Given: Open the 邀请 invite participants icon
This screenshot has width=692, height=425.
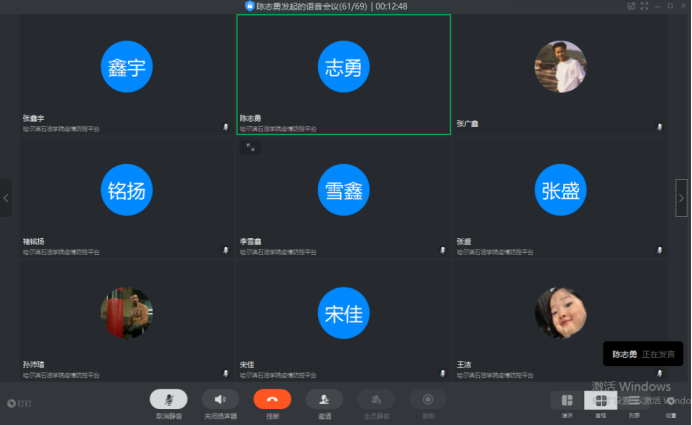Looking at the screenshot, I should click(x=324, y=399).
